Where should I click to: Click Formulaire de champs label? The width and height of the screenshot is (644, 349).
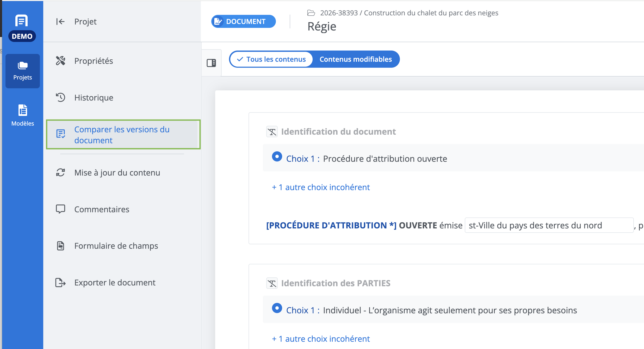click(116, 246)
